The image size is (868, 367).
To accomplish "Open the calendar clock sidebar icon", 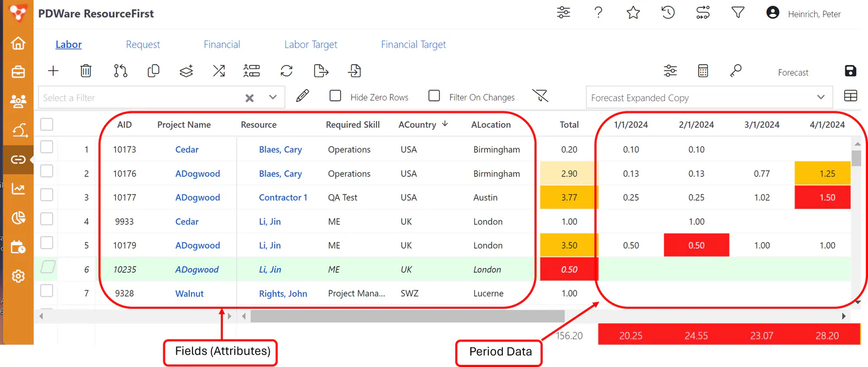I will 18,247.
